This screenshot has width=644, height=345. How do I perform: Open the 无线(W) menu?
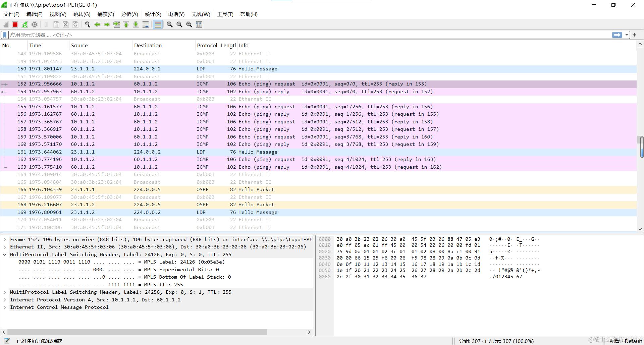coord(201,14)
